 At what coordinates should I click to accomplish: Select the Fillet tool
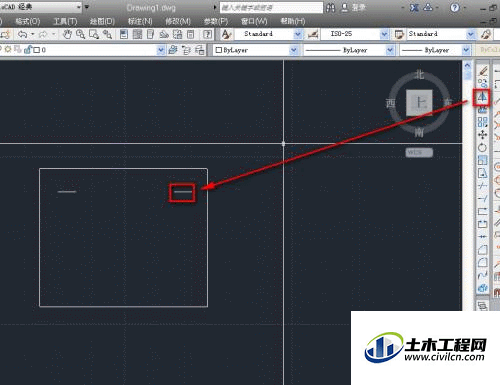coord(482,262)
